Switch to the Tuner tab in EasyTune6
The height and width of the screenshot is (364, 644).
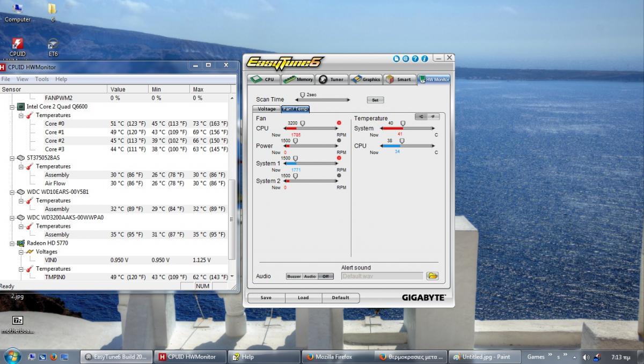click(332, 79)
